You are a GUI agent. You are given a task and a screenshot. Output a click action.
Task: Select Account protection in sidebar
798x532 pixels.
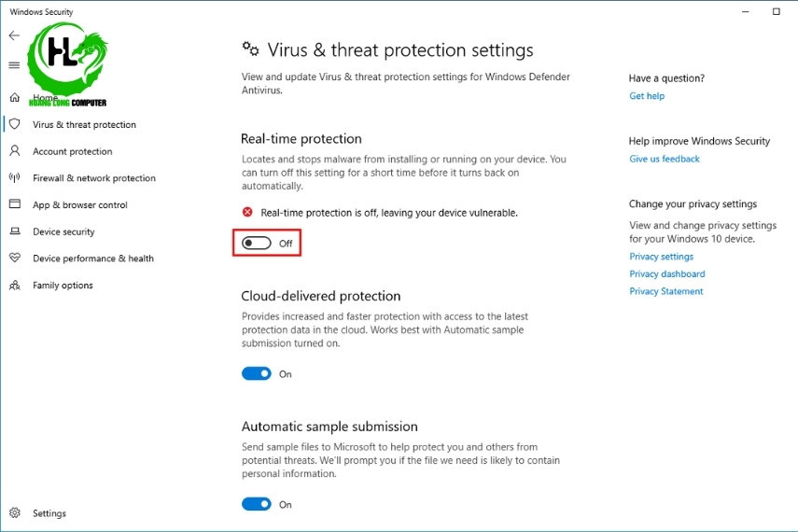[72, 151]
